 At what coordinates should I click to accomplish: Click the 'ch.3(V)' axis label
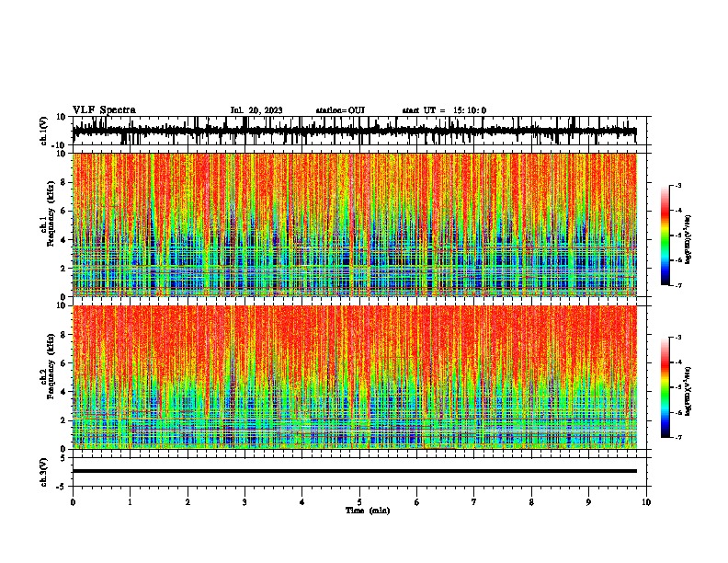pyautogui.click(x=44, y=472)
